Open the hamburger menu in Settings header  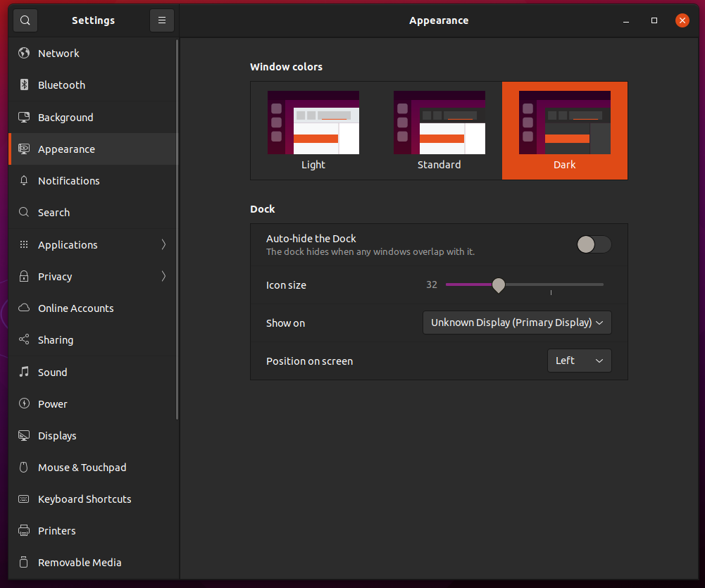click(x=162, y=20)
